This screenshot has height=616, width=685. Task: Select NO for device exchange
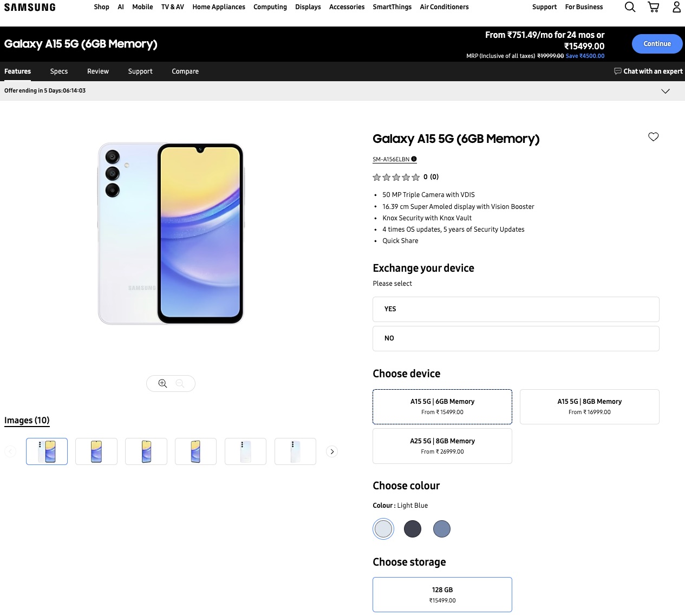(516, 338)
